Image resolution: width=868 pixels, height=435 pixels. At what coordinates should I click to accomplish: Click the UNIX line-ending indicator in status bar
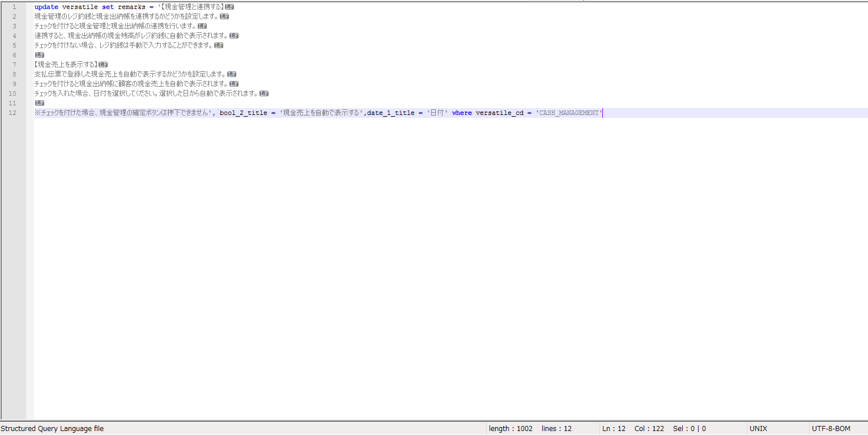point(758,428)
